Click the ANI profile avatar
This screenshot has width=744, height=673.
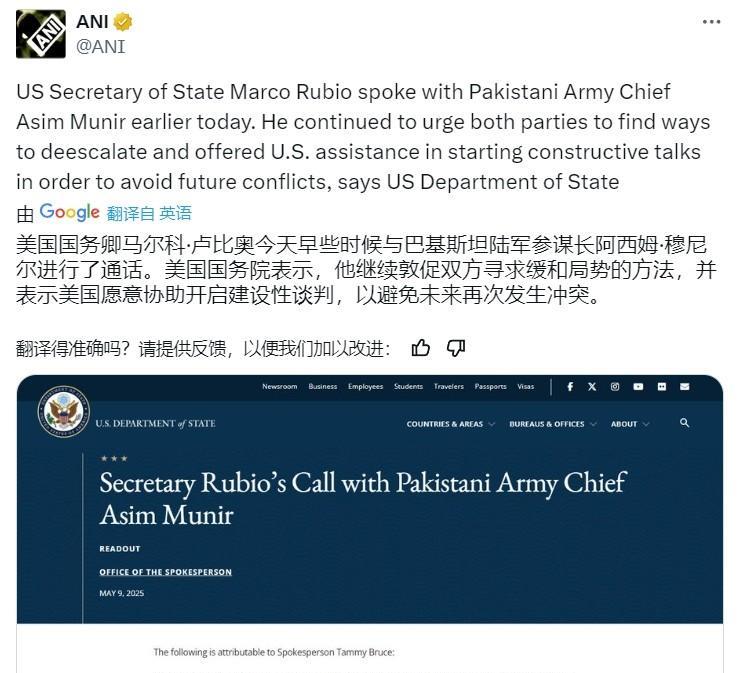click(x=41, y=34)
